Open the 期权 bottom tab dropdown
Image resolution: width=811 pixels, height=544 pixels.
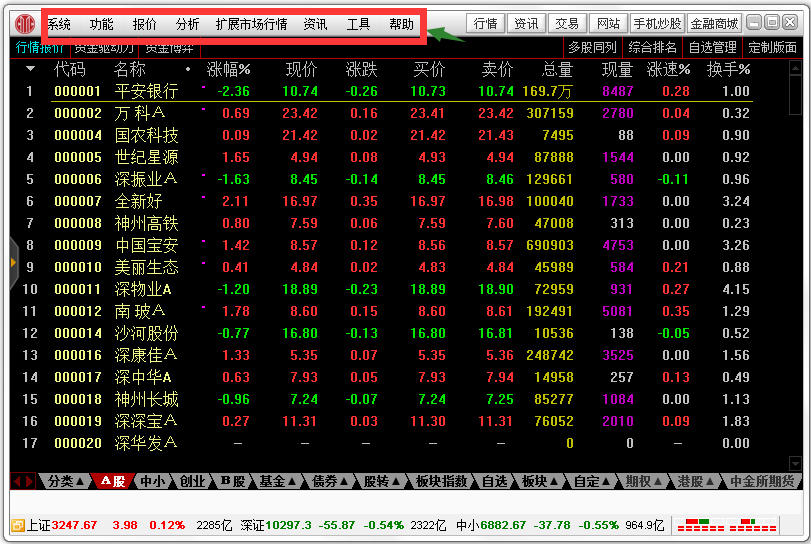pyautogui.click(x=643, y=481)
